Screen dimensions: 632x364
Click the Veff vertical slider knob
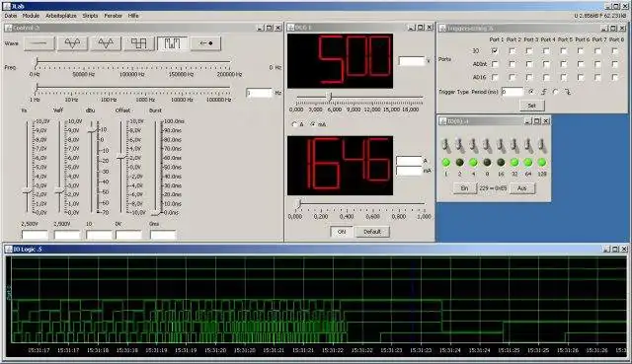point(59,190)
